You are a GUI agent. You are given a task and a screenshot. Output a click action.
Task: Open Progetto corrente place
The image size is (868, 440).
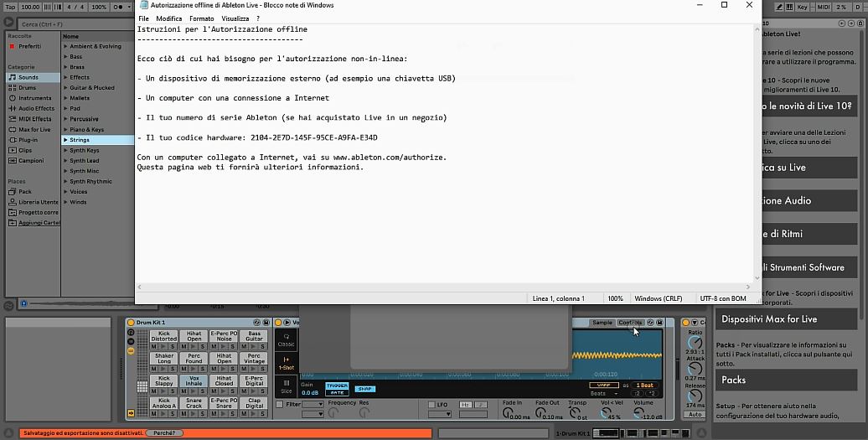pos(33,213)
